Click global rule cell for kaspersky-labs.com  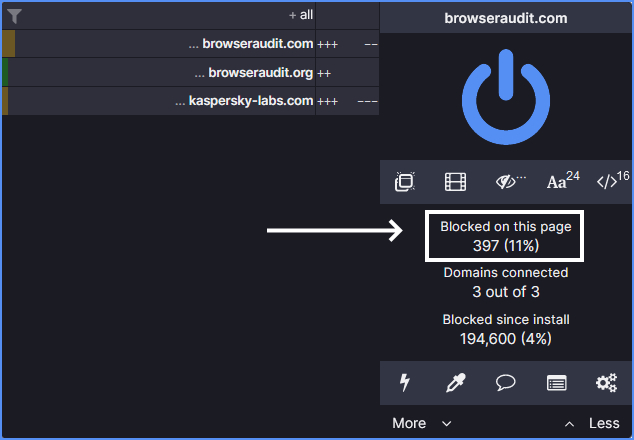[x=347, y=101]
